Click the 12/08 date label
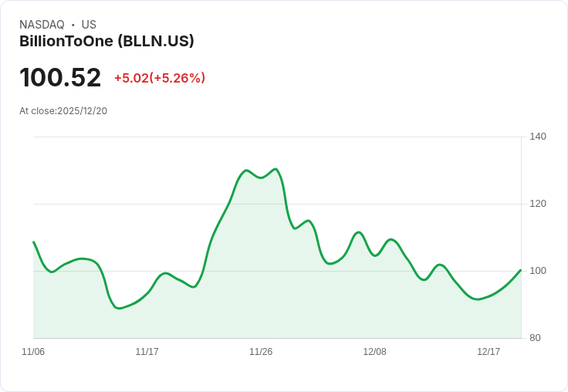568x392 pixels. pyautogui.click(x=374, y=351)
